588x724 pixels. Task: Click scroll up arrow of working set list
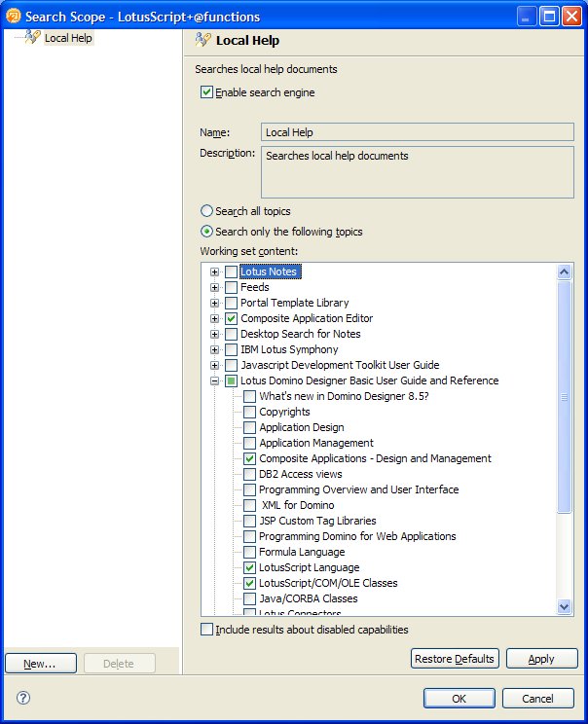click(564, 271)
